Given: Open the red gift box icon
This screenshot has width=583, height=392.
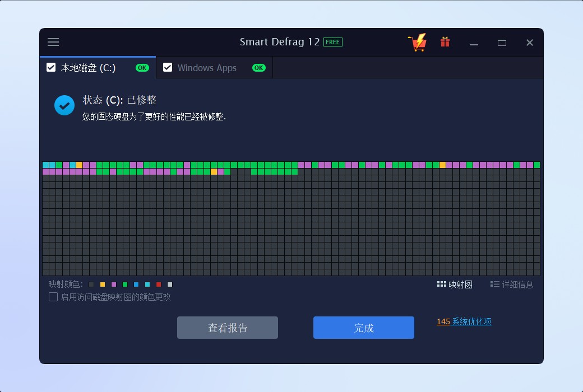Looking at the screenshot, I should coord(445,41).
